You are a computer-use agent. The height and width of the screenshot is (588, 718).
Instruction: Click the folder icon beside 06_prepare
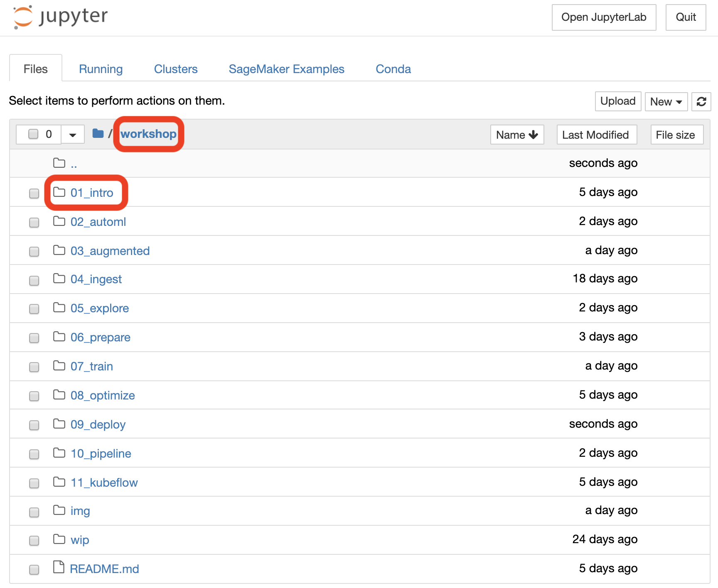(x=59, y=336)
